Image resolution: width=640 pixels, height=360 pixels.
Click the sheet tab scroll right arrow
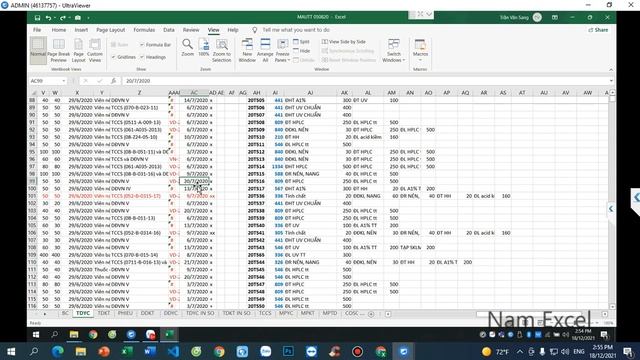click(x=44, y=314)
